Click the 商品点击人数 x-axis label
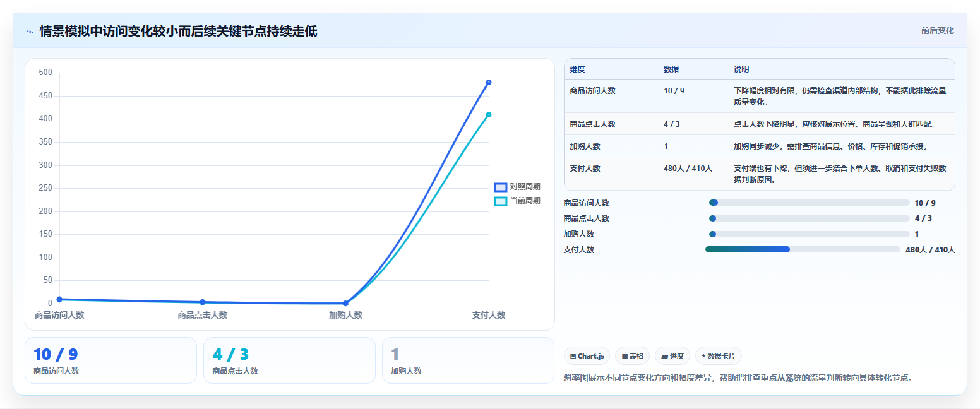Screen dimensions: 980x409 click(203, 315)
